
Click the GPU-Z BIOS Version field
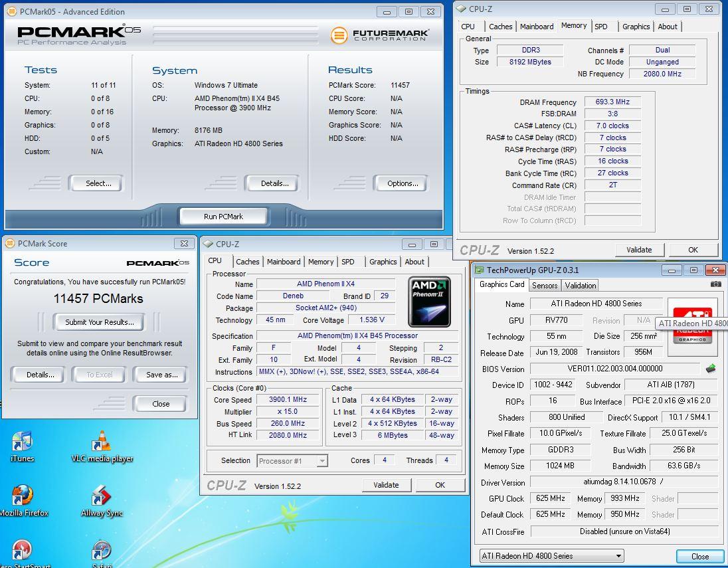pyautogui.click(x=614, y=369)
